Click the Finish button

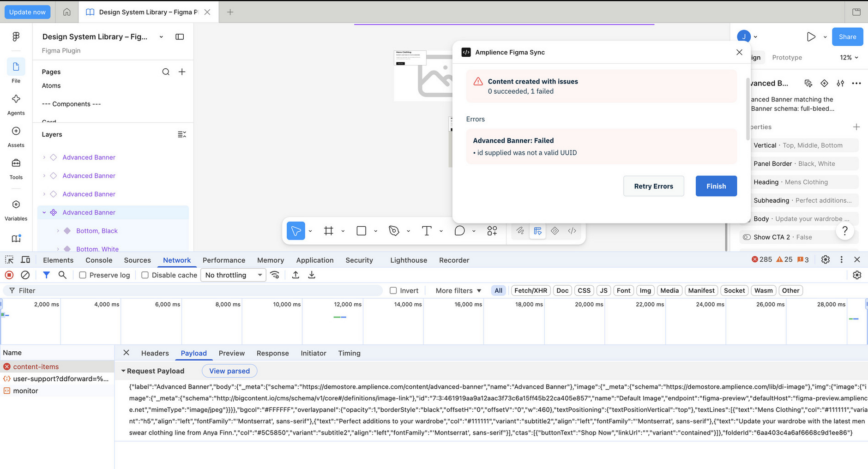click(x=716, y=186)
